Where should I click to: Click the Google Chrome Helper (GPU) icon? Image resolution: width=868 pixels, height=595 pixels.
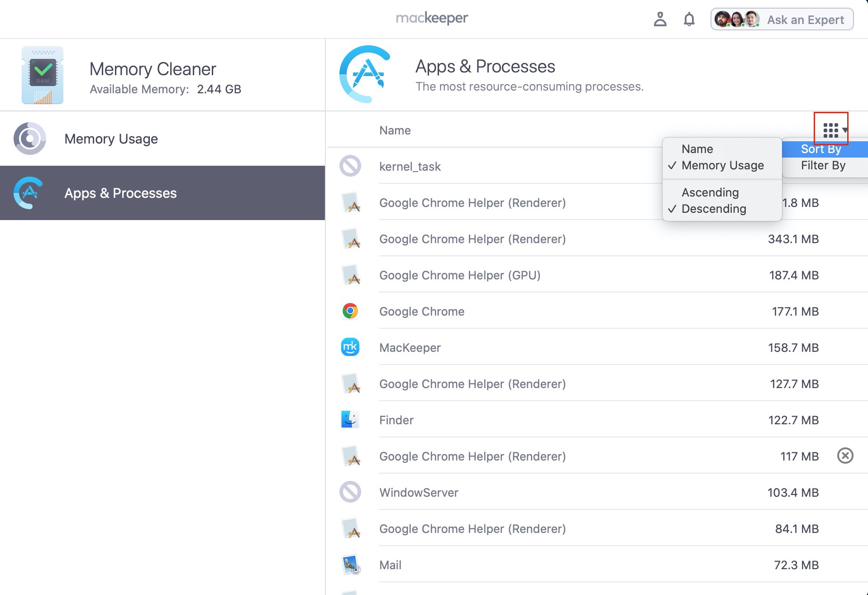tap(351, 275)
